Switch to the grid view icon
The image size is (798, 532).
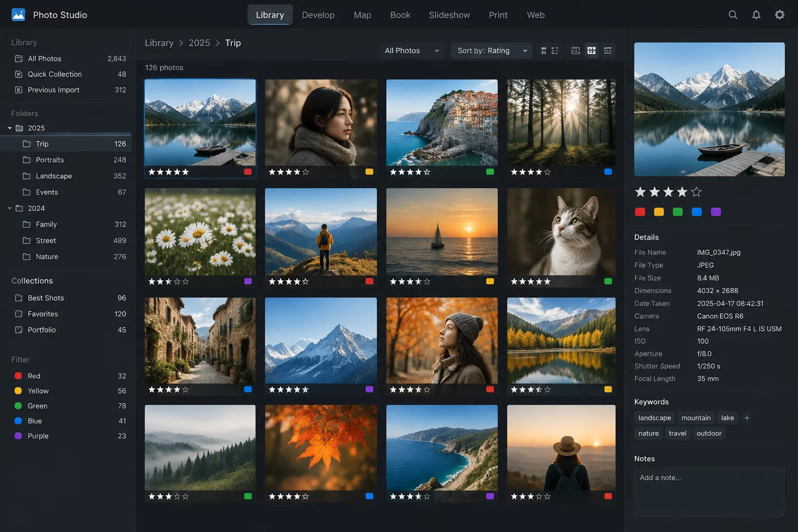tap(591, 50)
